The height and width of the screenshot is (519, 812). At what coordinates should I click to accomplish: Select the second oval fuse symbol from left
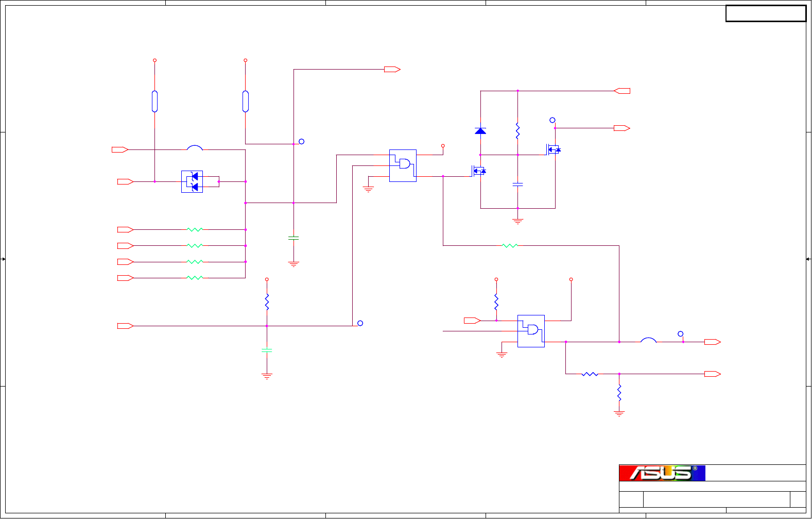pos(246,102)
